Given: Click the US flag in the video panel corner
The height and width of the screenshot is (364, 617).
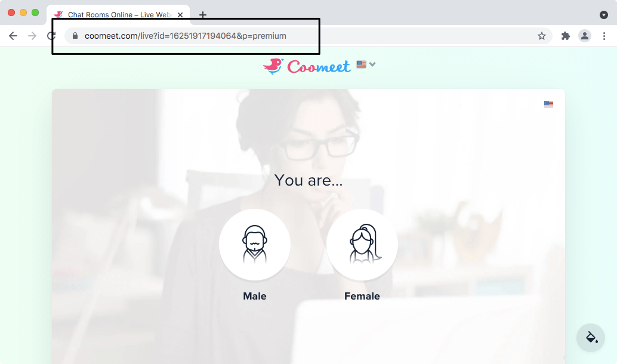Looking at the screenshot, I should click(548, 104).
